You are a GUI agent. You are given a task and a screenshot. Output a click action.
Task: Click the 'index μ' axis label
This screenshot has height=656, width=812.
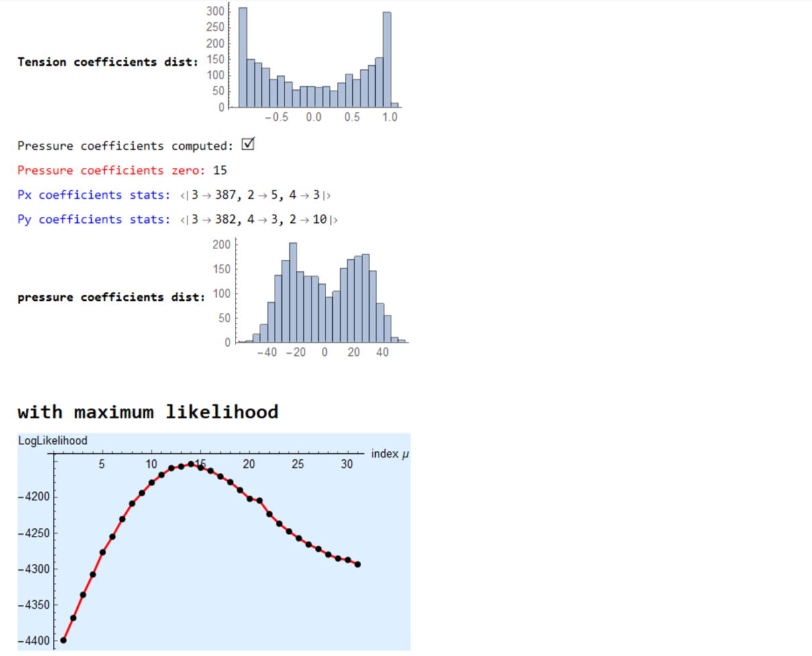point(389,455)
